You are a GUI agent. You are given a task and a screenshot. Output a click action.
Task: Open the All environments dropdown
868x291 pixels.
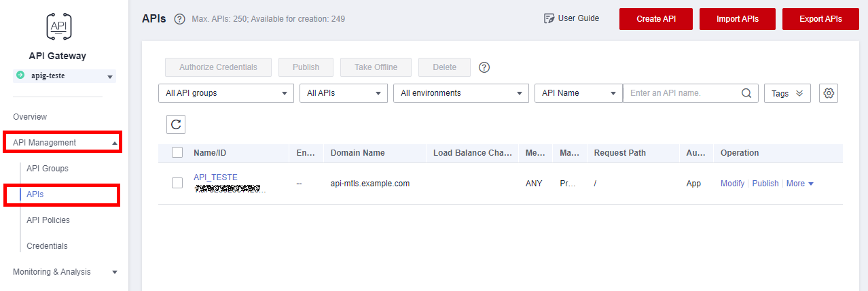pos(460,93)
